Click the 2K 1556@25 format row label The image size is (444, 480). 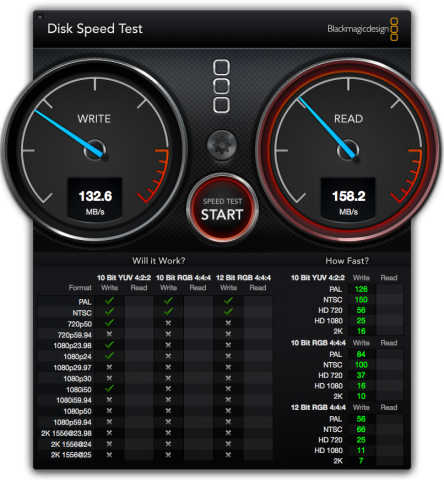[71, 455]
